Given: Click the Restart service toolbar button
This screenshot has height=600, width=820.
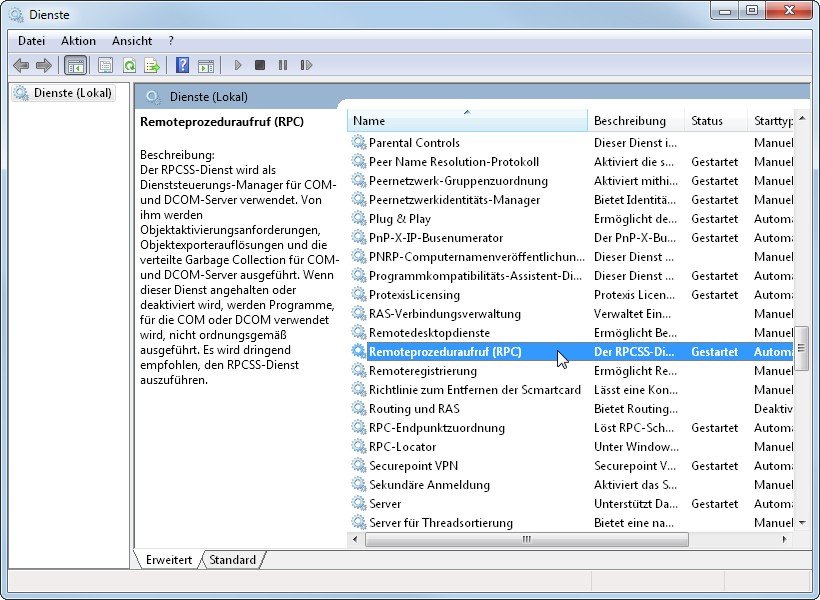Looking at the screenshot, I should pos(306,65).
